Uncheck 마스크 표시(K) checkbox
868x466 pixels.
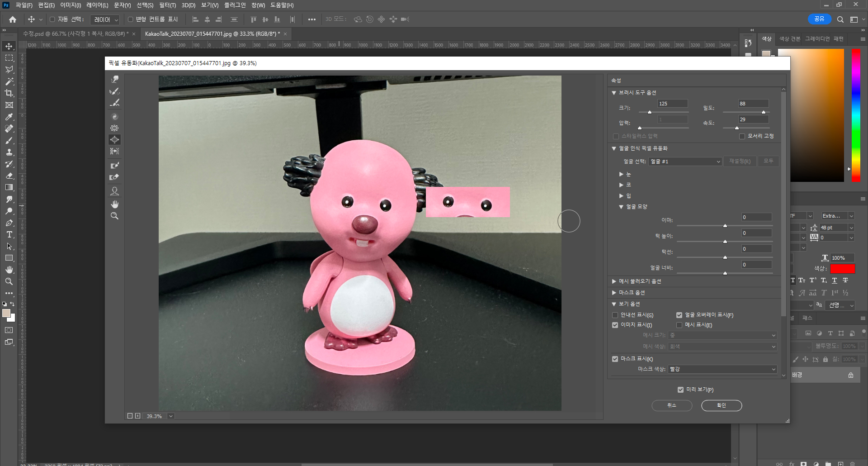[x=615, y=359]
